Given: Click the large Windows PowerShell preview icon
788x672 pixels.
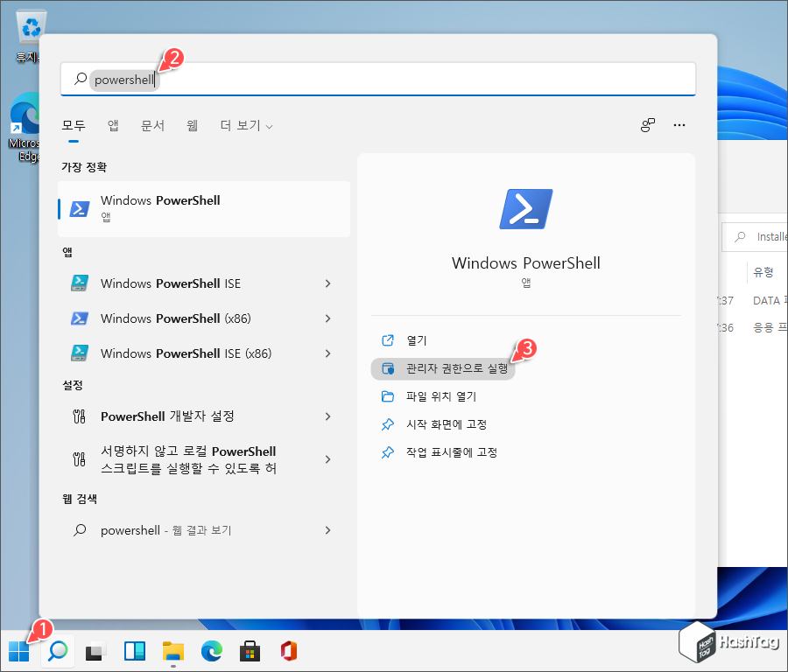Looking at the screenshot, I should pyautogui.click(x=526, y=209).
